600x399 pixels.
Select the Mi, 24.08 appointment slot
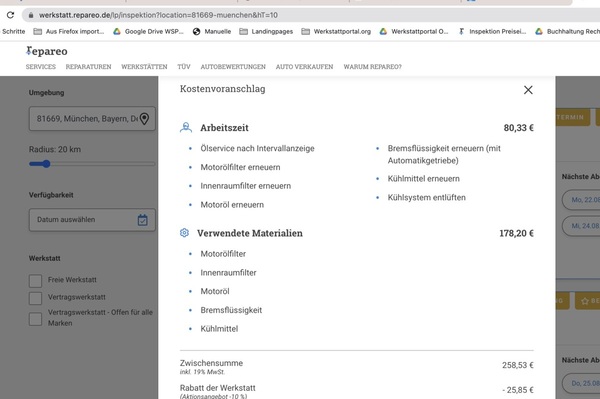tap(581, 226)
